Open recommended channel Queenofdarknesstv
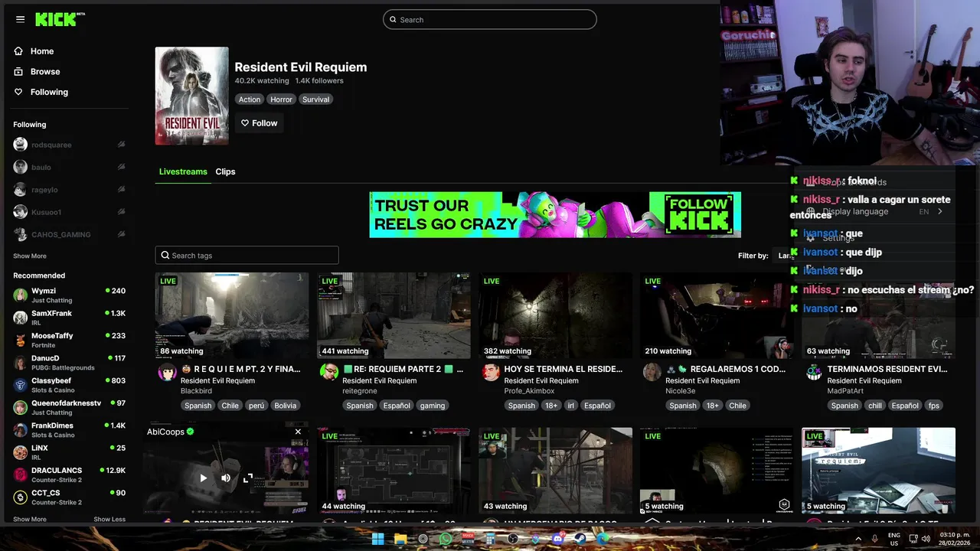The image size is (980, 551). pos(69,407)
